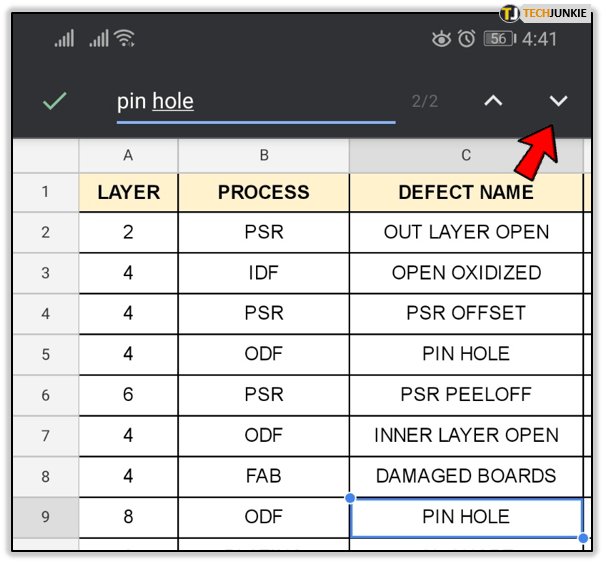Select row 5 header
Viewport: 604px width, 563px height.
[45, 354]
